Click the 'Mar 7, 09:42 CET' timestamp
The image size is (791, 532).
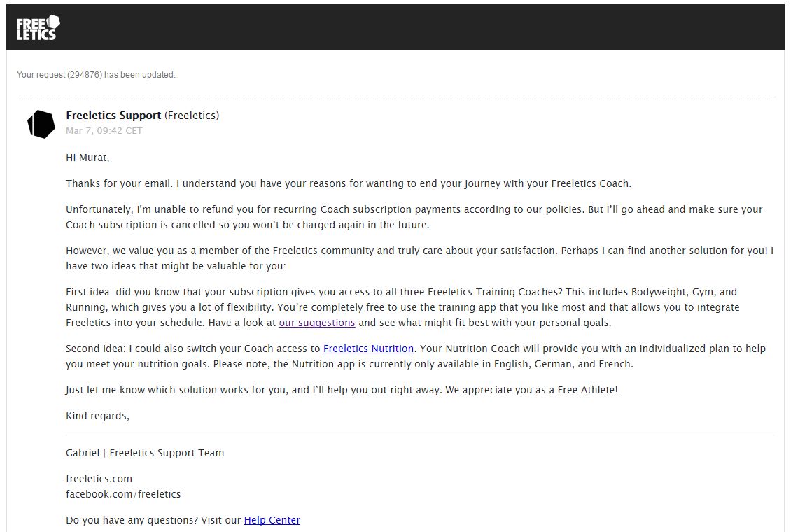pos(104,131)
